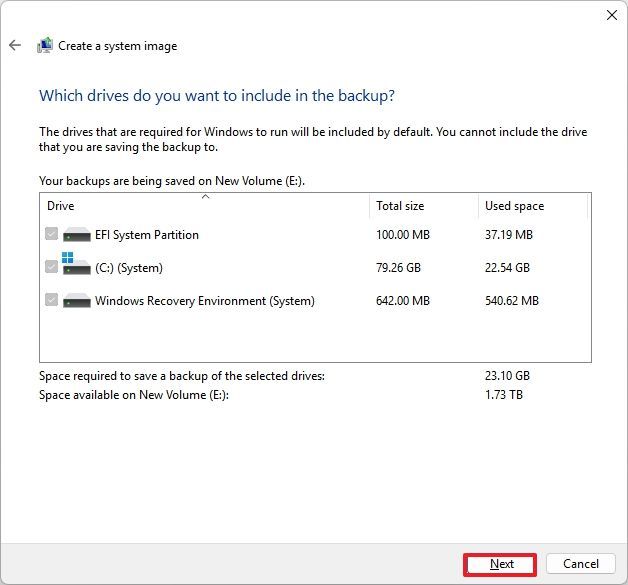Select the Windows Recovery Environment (System) label
Screen dimensions: 628x585
(204, 301)
